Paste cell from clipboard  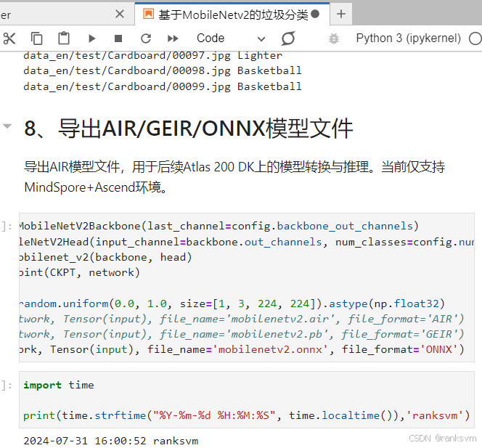click(x=64, y=38)
